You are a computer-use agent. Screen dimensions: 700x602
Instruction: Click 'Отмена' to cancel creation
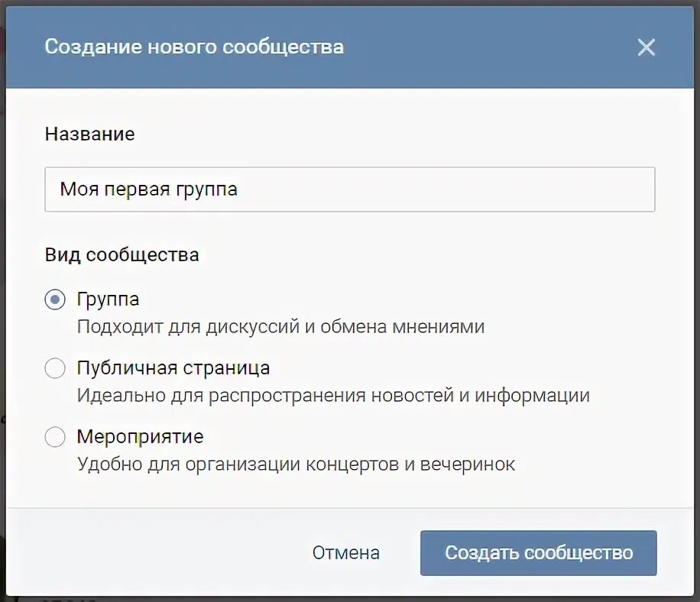point(346,553)
